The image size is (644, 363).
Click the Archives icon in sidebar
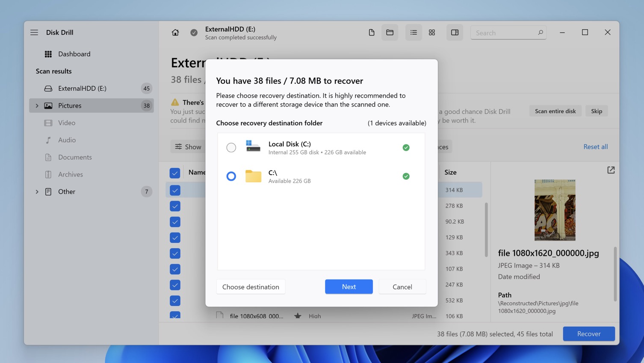48,174
